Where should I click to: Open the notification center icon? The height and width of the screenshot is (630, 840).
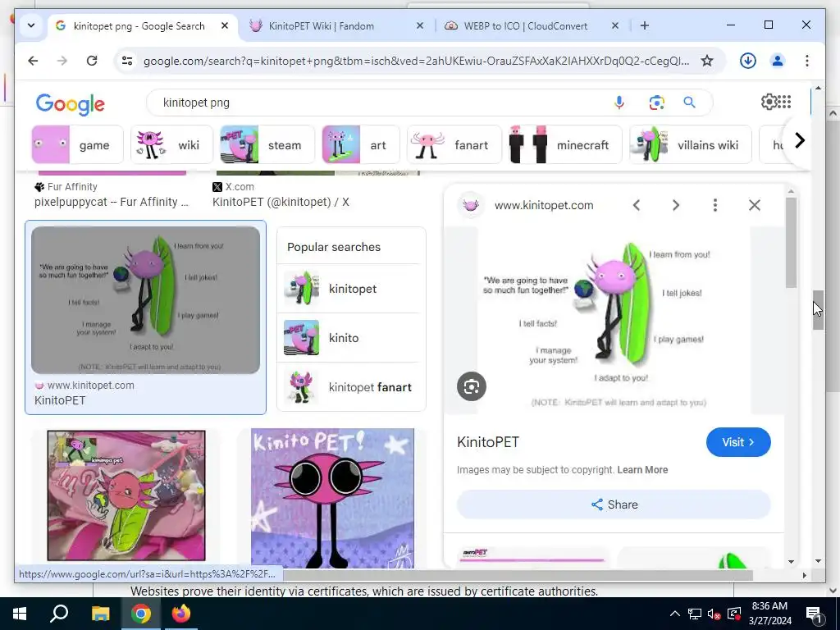(x=814, y=614)
